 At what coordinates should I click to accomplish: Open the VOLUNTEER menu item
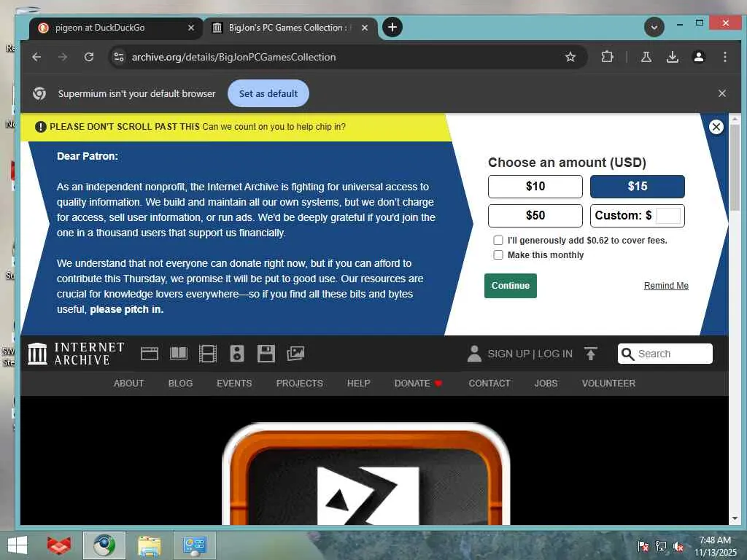pos(608,384)
